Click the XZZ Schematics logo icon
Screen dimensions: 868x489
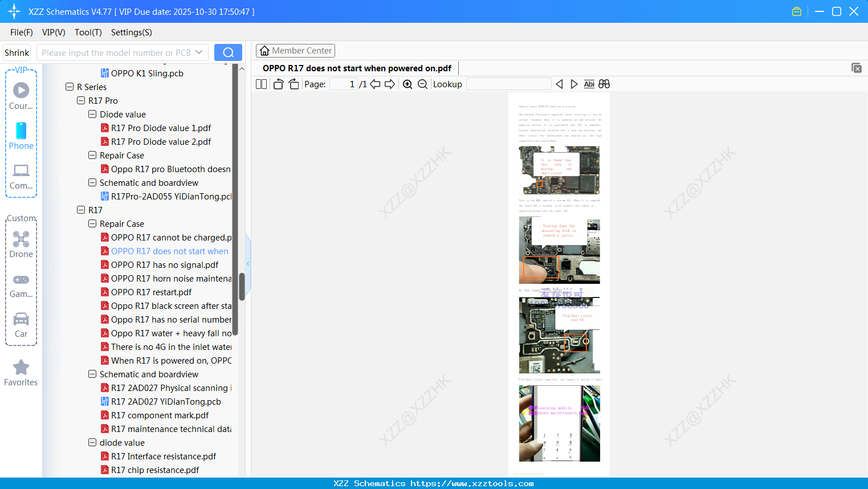pos(14,11)
